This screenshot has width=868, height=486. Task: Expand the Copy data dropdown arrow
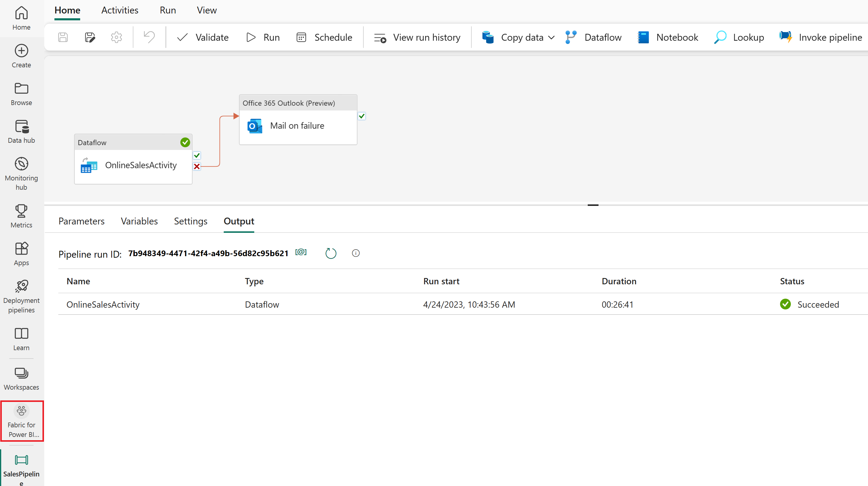pos(550,38)
